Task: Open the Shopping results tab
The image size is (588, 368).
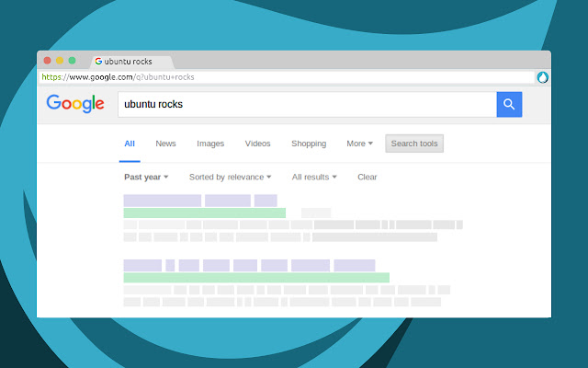Action: (x=309, y=144)
